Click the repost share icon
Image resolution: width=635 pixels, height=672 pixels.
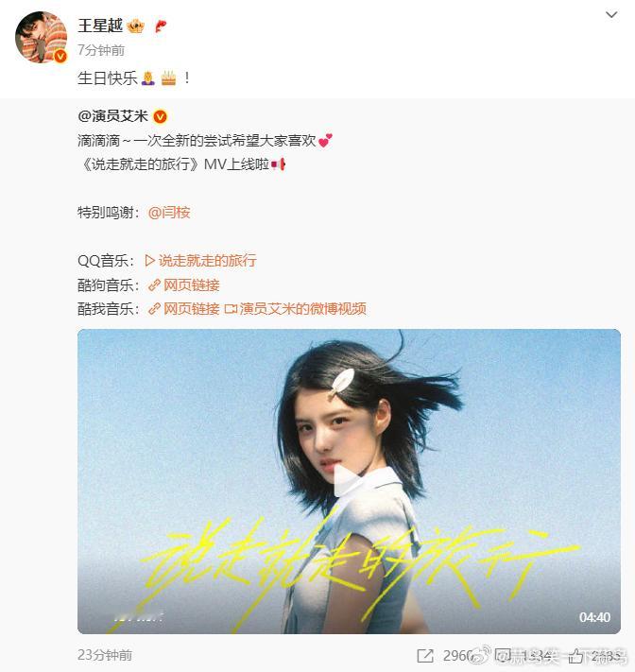point(425,655)
